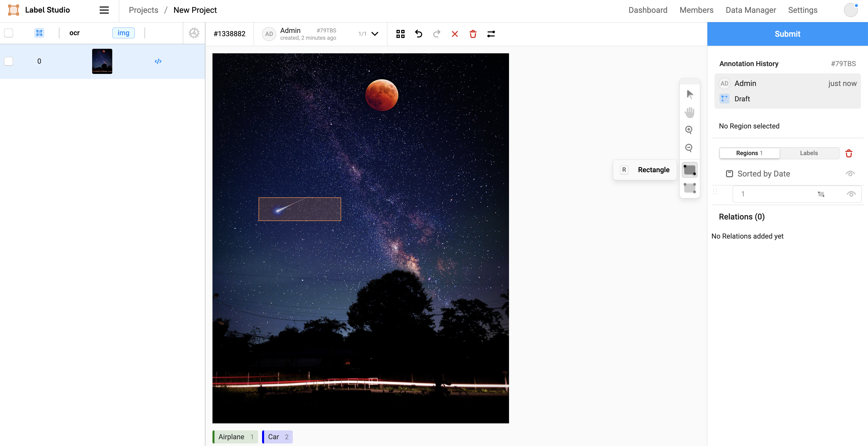Open the Label Studio hamburger menu
The height and width of the screenshot is (446, 868).
tap(104, 10)
